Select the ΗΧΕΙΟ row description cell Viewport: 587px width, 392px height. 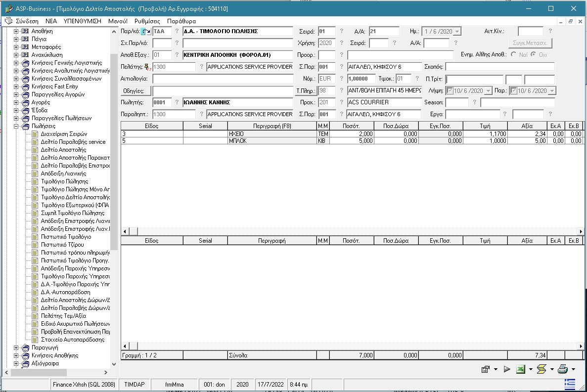tap(272, 134)
